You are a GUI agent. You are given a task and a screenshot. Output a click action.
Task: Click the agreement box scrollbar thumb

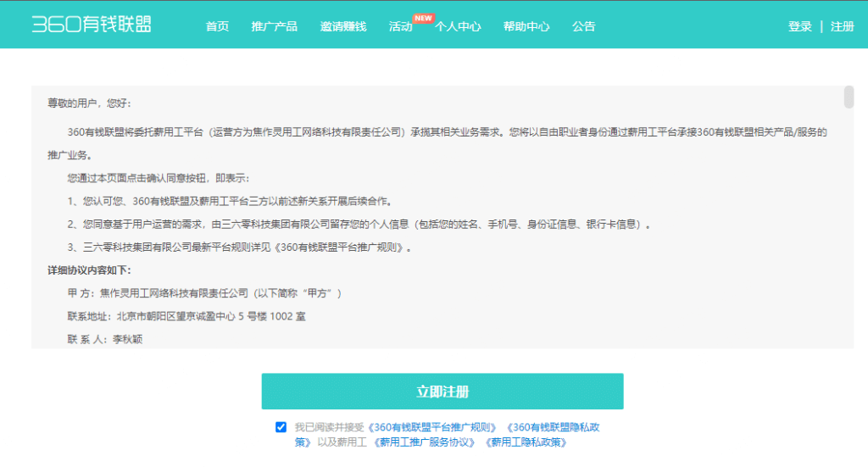click(x=849, y=97)
